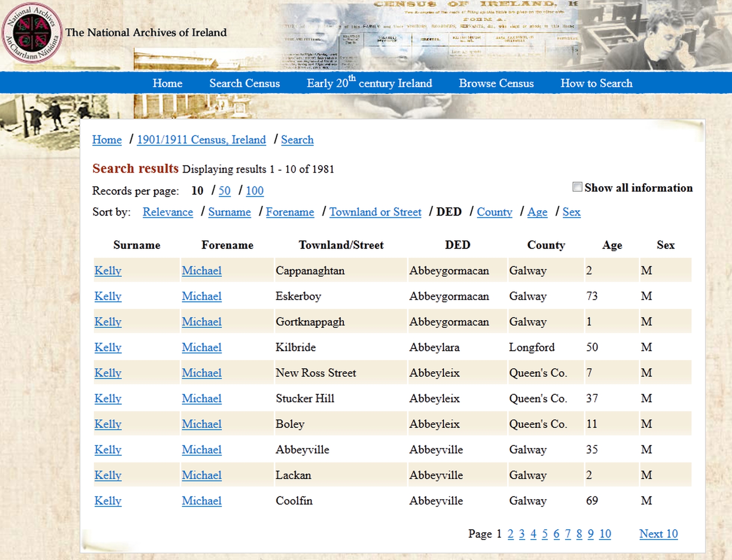This screenshot has width=732, height=560.
Task: Go to results page 6
Action: point(556,533)
